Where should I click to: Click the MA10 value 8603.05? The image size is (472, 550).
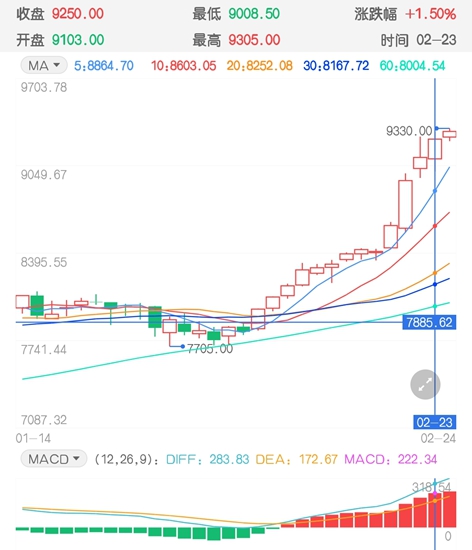(x=193, y=66)
